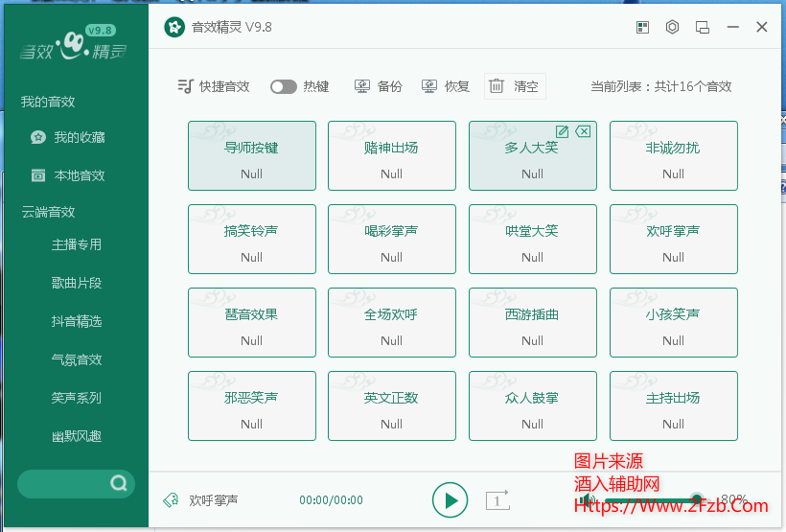Click the 备份 backup button

pyautogui.click(x=379, y=86)
